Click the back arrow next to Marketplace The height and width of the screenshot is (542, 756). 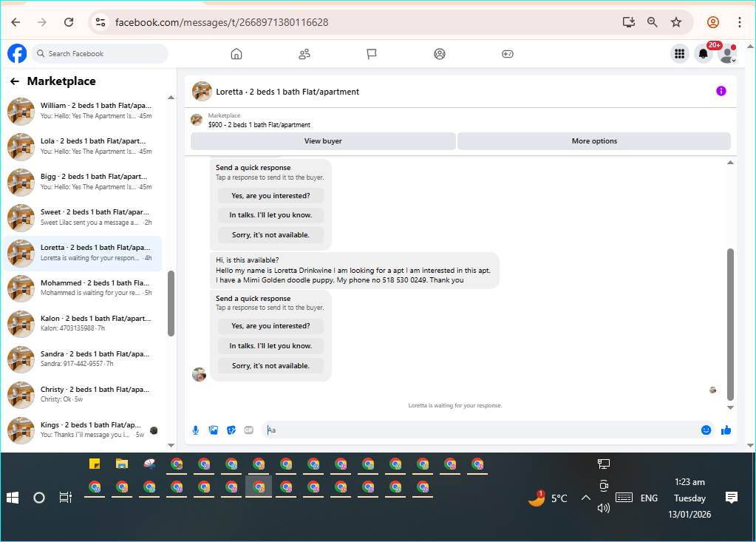click(15, 81)
